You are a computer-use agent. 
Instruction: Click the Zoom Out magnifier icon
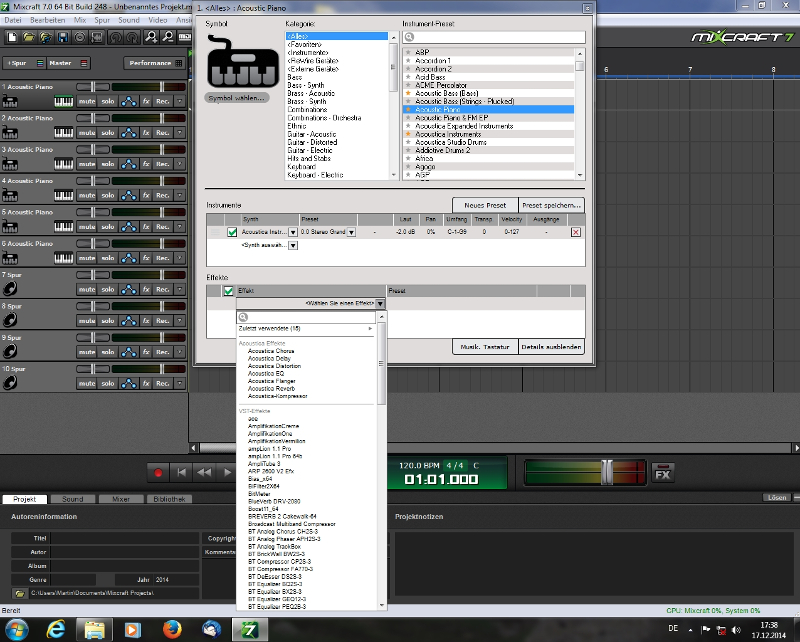pyautogui.click(x=168, y=37)
